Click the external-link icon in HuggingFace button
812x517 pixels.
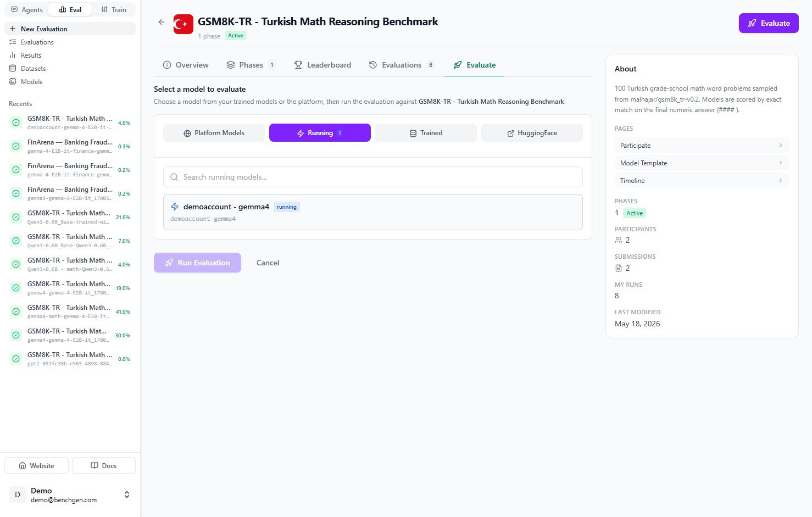511,133
